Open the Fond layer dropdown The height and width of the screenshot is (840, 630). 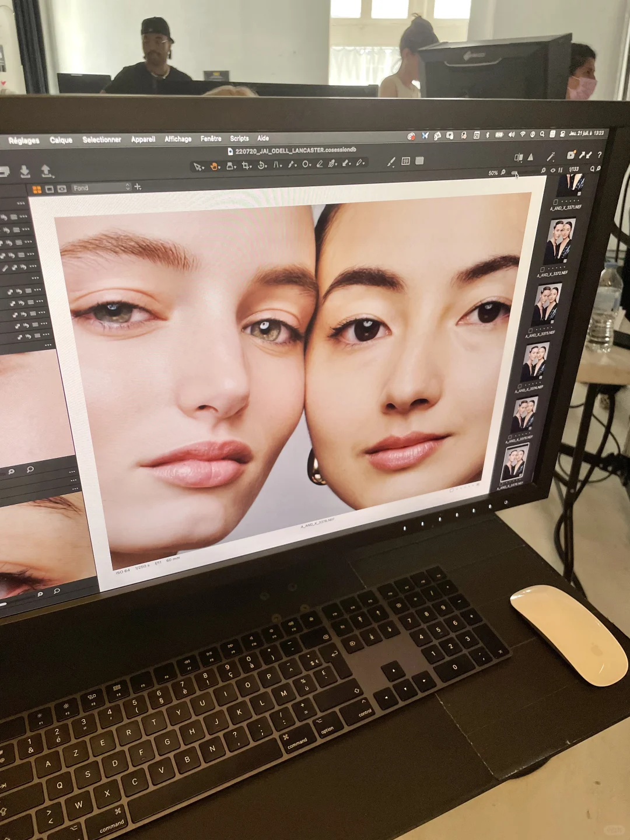coord(101,188)
